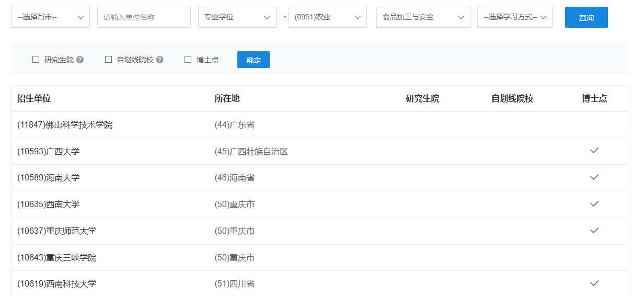Click (50)重庆市 cell in 重庆三峡学院 row
644x296 pixels.
point(235,258)
